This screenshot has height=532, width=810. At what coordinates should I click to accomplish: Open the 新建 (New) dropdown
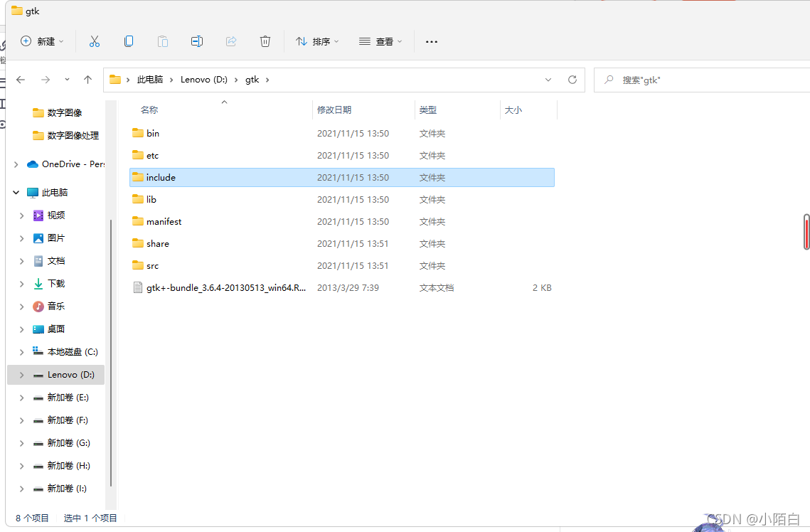pyautogui.click(x=42, y=41)
